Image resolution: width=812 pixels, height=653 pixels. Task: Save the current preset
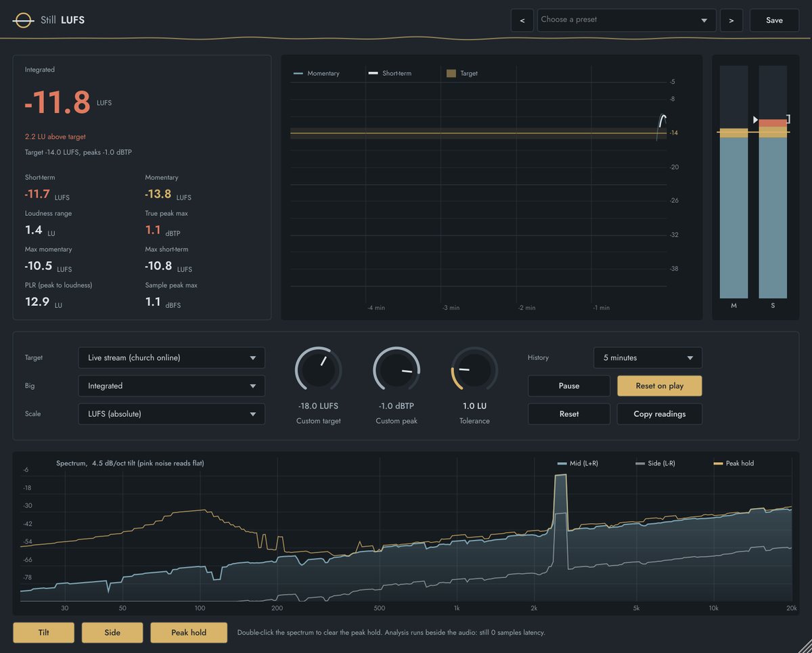pyautogui.click(x=774, y=20)
